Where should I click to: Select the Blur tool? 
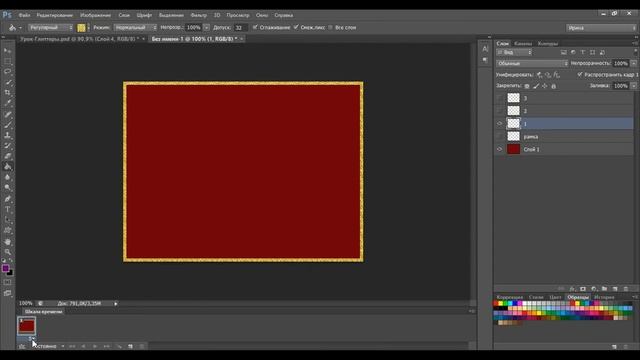tap(7, 177)
